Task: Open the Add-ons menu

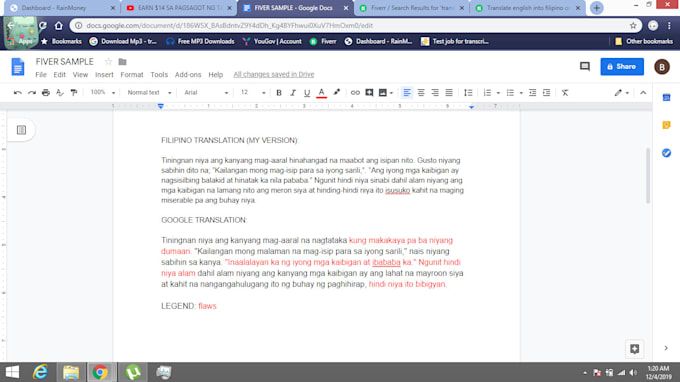Action: 188,75
